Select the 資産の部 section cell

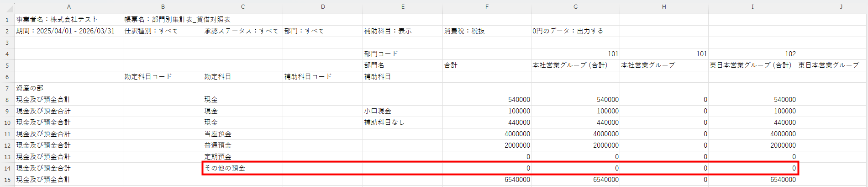pyautogui.click(x=30, y=88)
